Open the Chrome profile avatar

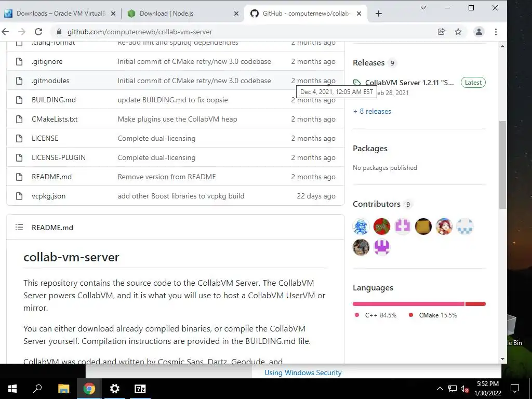click(x=478, y=32)
